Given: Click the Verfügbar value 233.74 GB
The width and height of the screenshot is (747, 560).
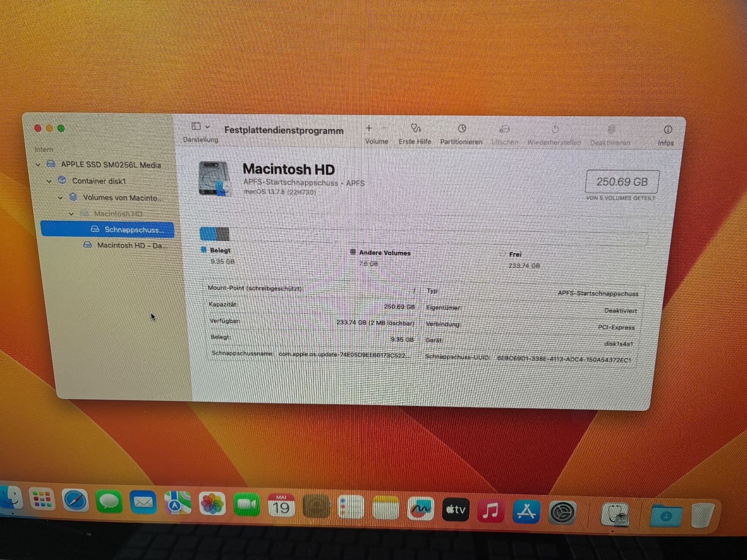Looking at the screenshot, I should [x=375, y=323].
